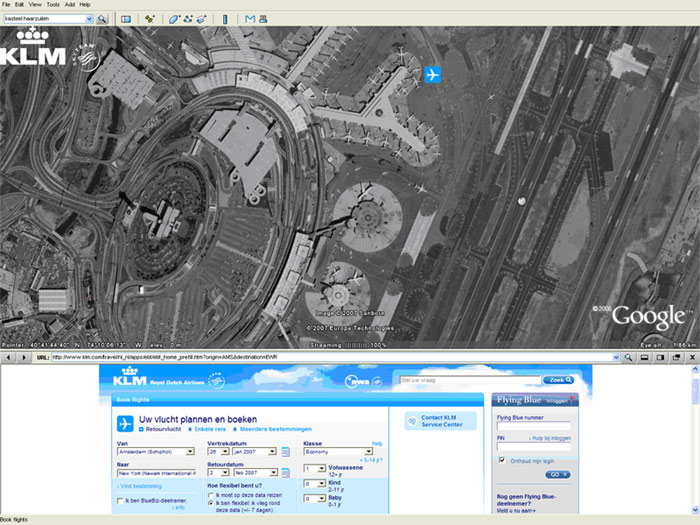
Task: Click the browser bar magnifier icon
Action: (x=628, y=357)
